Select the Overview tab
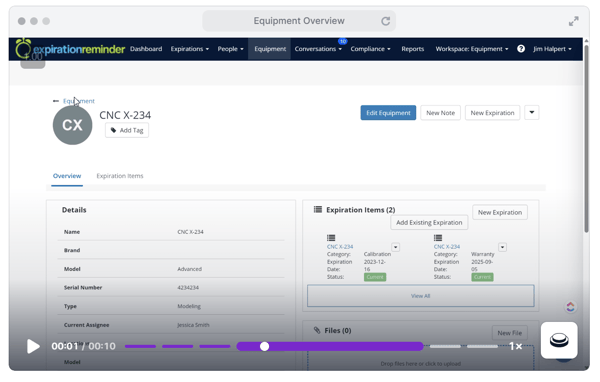The width and height of the screenshot is (600, 382). pyautogui.click(x=67, y=176)
